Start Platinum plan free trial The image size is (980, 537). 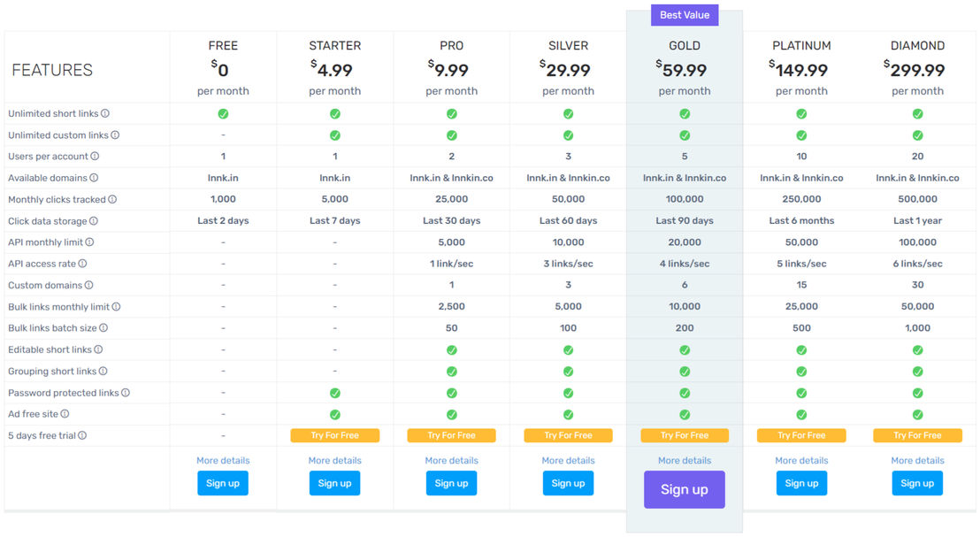click(802, 436)
